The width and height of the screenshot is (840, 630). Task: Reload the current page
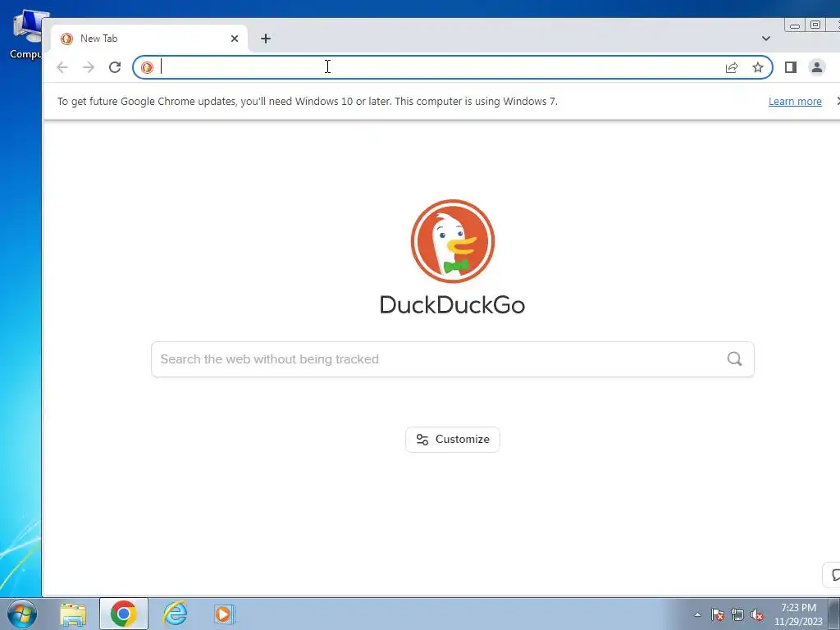coord(115,67)
